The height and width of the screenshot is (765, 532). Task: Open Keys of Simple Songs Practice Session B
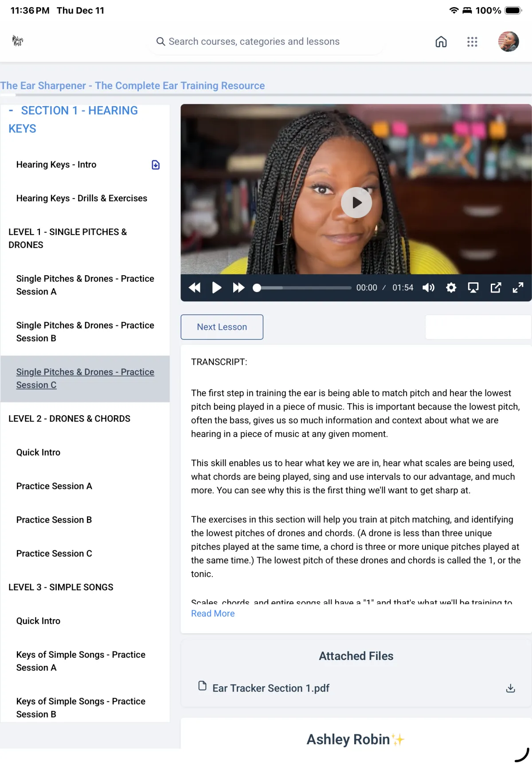click(81, 707)
